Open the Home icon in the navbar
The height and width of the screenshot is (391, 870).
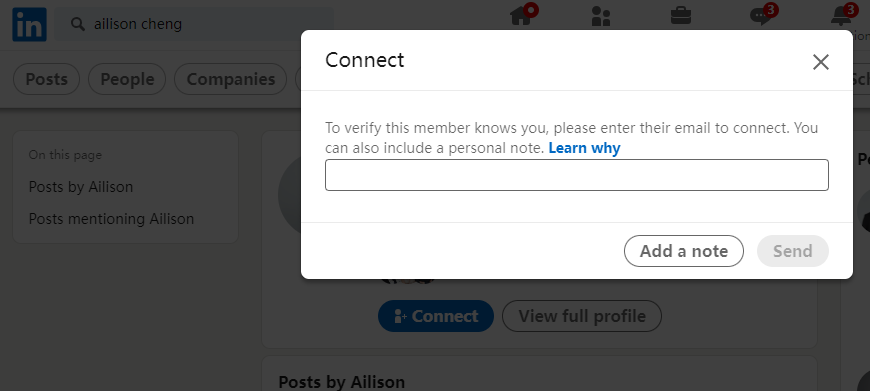tap(521, 16)
